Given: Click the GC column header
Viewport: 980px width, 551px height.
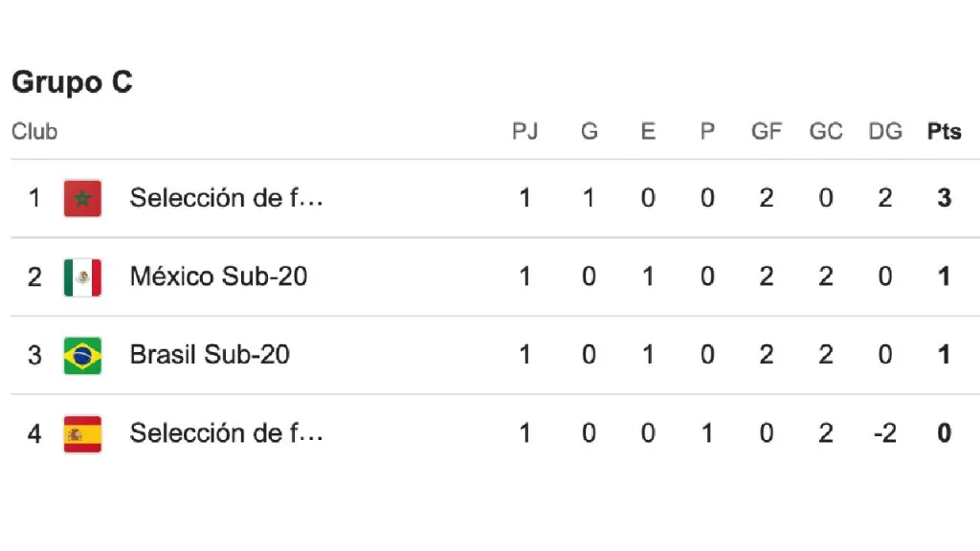Looking at the screenshot, I should tap(826, 131).
